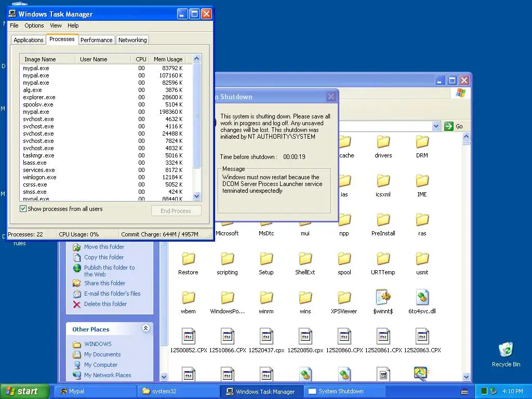Viewport: 532px width, 399px height.
Task: Click E-mail this folder's files
Action: (112, 294)
